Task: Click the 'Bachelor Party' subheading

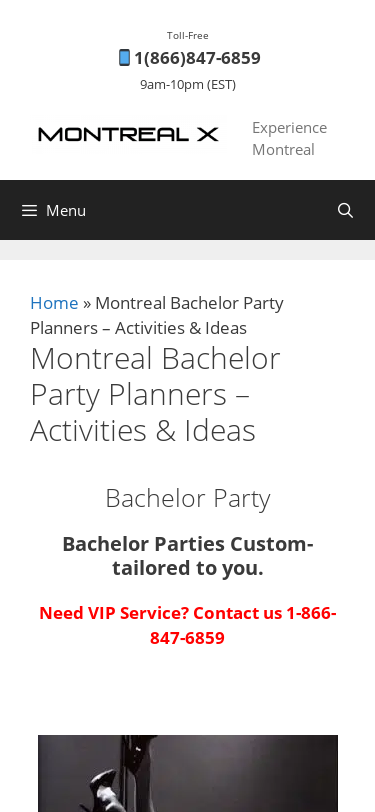Action: point(188,499)
